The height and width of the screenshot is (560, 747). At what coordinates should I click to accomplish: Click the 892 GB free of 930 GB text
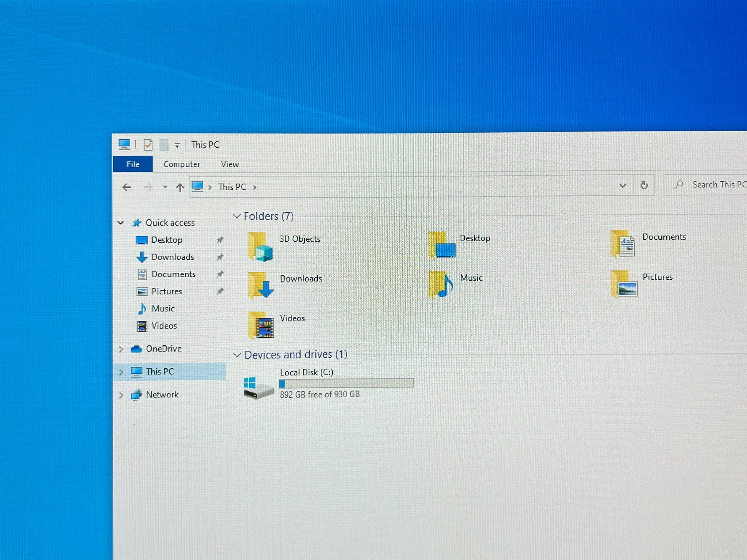[x=320, y=394]
